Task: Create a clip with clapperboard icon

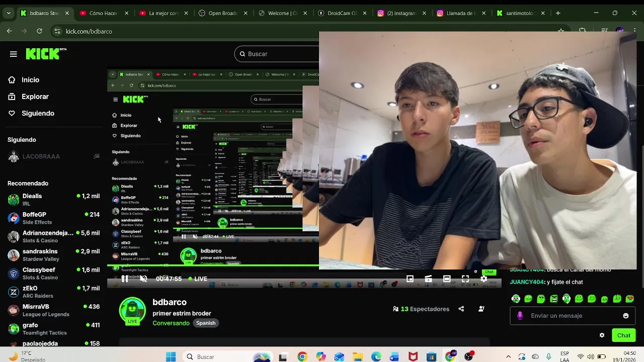Action: 428,279
